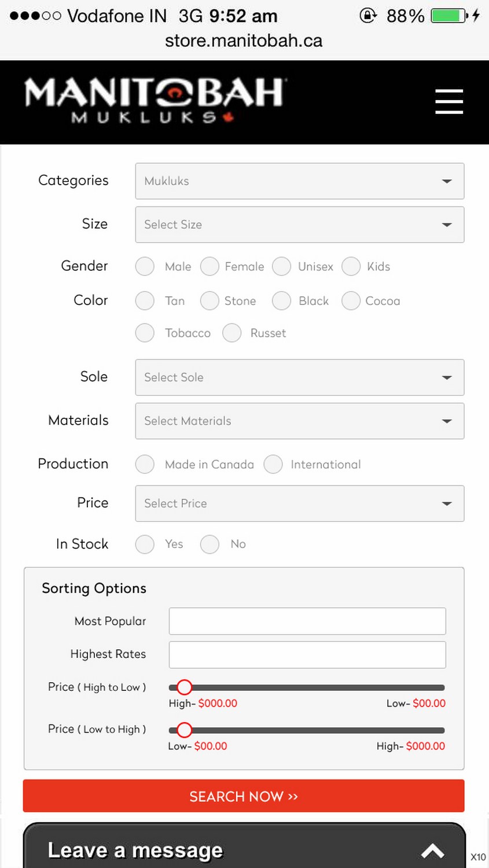Expand the Select Size dropdown
489x868 pixels.
(299, 225)
